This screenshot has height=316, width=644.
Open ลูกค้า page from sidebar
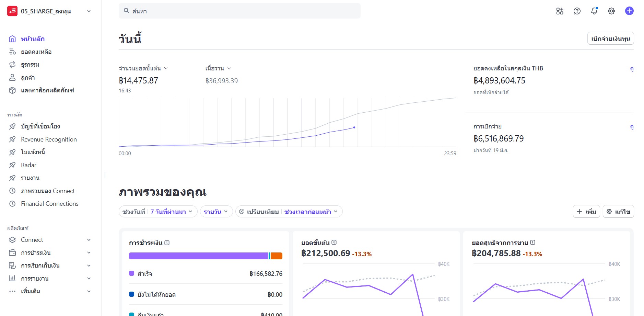coord(28,78)
